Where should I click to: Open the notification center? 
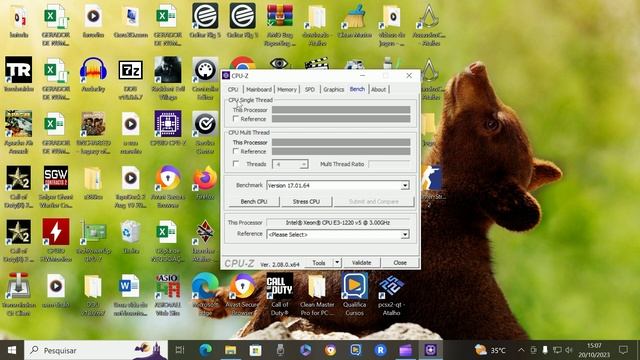coord(623,350)
